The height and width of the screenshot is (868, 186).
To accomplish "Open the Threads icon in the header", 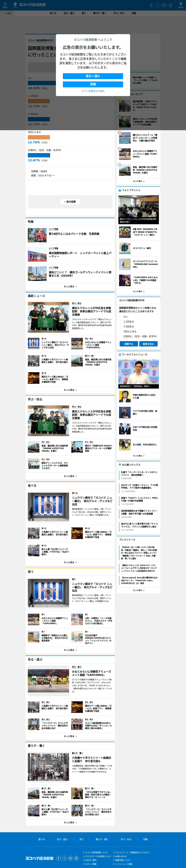I will 170,5.
